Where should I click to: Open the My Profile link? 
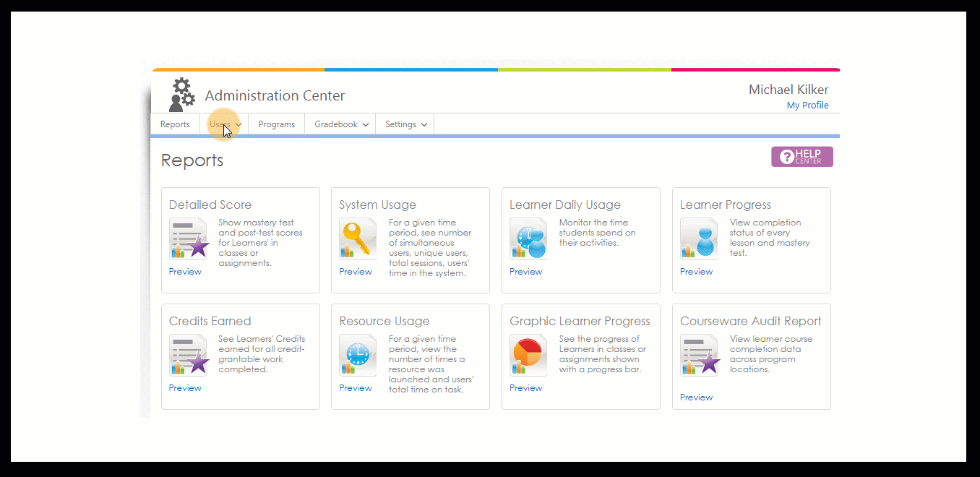click(807, 106)
